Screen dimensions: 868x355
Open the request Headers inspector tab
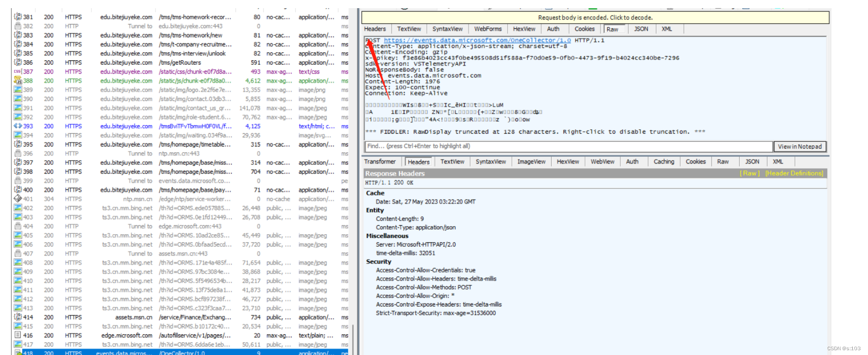click(x=375, y=29)
